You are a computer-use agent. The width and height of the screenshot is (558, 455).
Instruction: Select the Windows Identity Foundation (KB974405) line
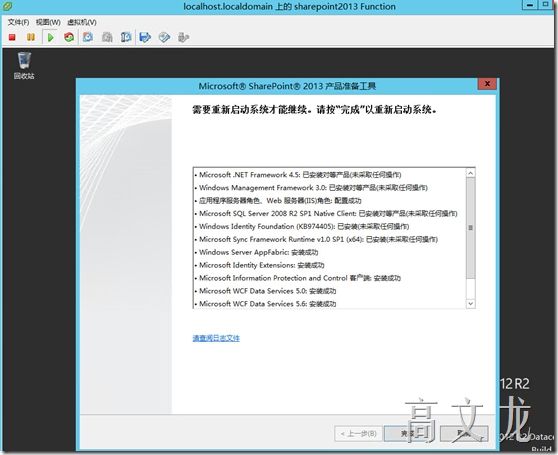pyautogui.click(x=302, y=226)
